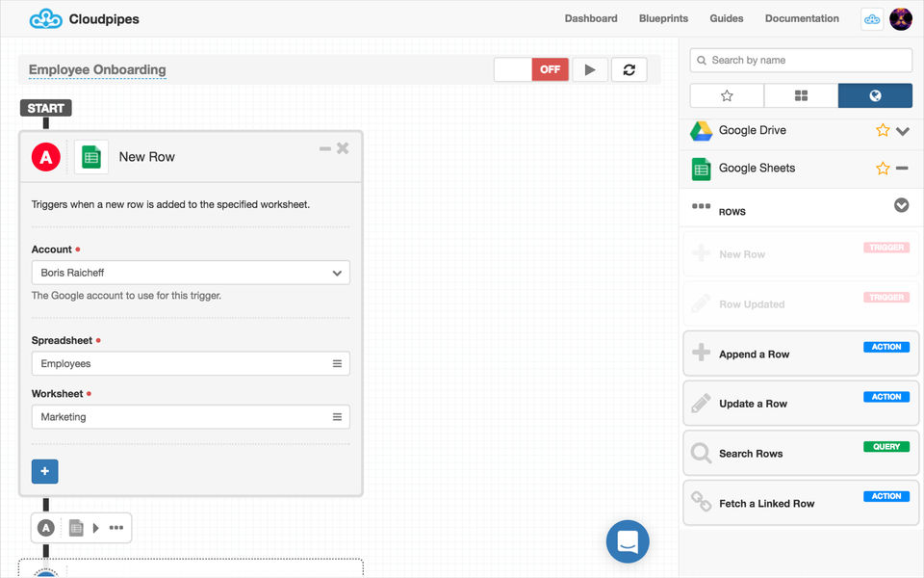
Task: Click the red A step badge
Action: pos(46,157)
